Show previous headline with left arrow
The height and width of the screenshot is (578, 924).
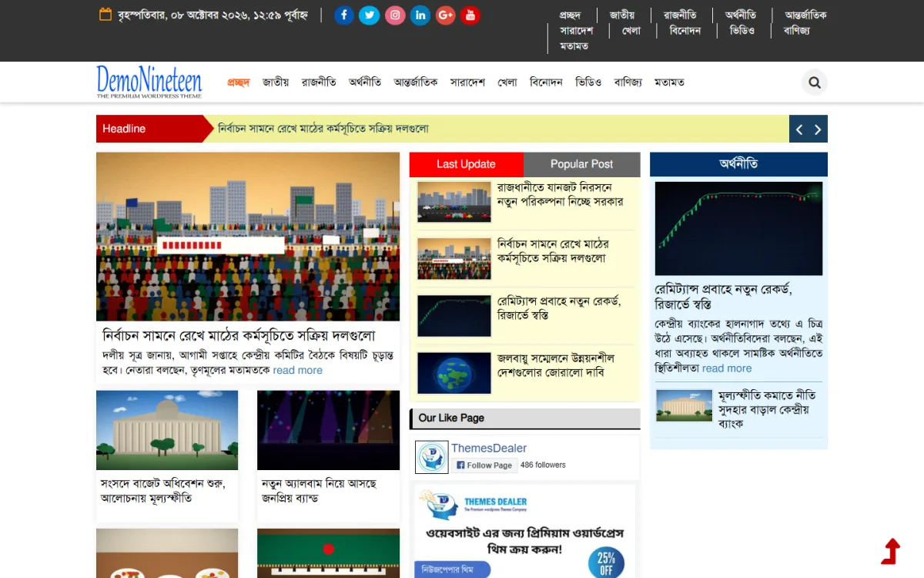pos(799,129)
